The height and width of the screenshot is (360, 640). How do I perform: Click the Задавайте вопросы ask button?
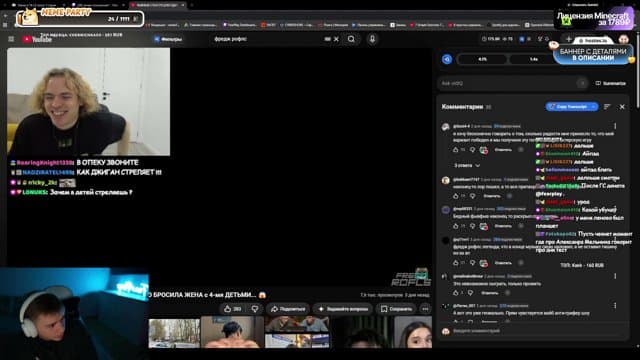coord(343,309)
